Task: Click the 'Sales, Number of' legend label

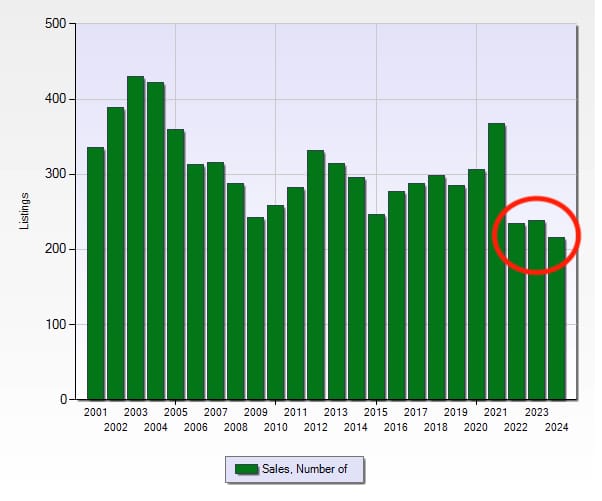Action: (307, 469)
